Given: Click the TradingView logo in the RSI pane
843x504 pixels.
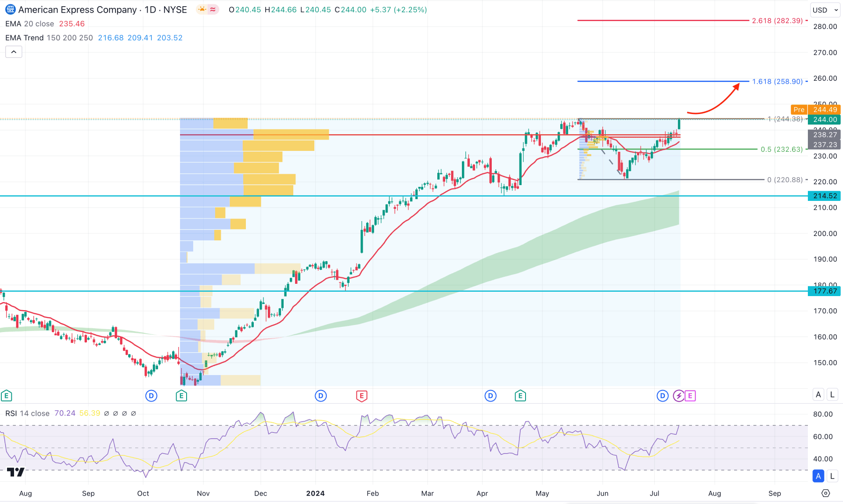Looking at the screenshot, I should pyautogui.click(x=16, y=472).
